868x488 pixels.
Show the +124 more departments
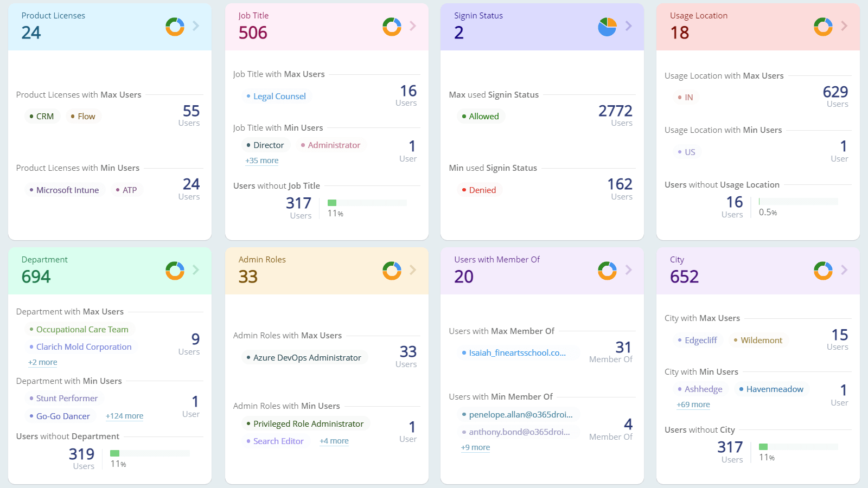pos(124,415)
